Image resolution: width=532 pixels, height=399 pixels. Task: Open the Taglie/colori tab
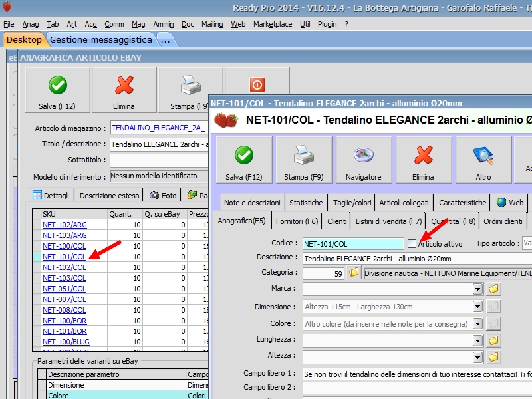(x=352, y=203)
